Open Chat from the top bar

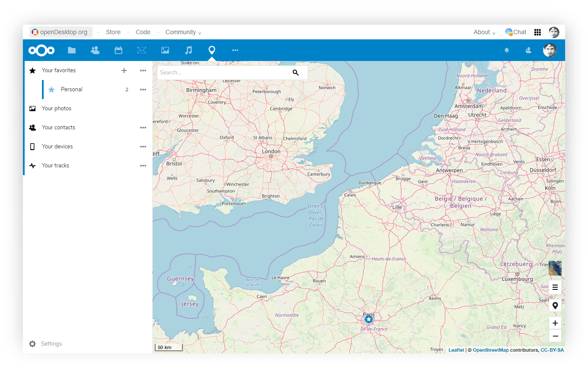515,32
